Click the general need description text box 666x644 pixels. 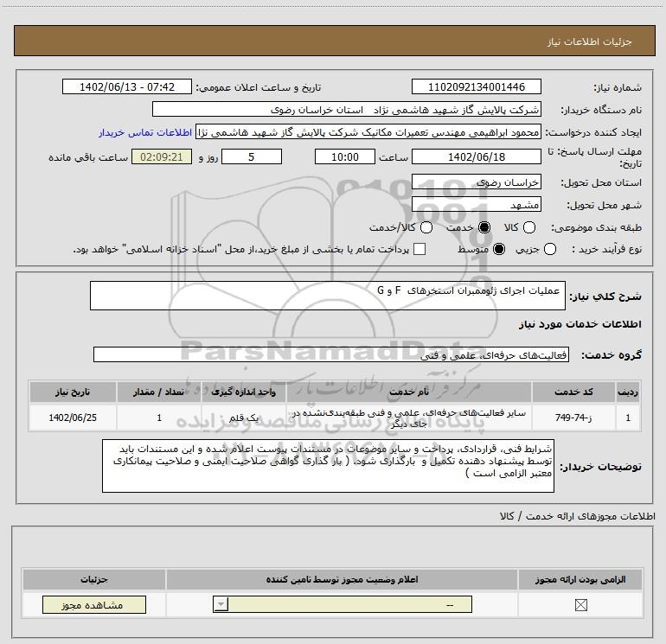point(328,296)
